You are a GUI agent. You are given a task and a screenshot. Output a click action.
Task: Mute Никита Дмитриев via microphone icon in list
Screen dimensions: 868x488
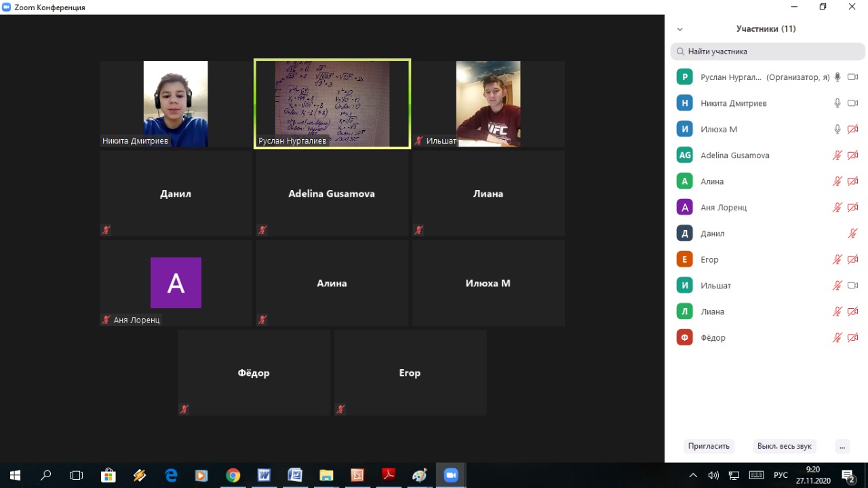(837, 103)
